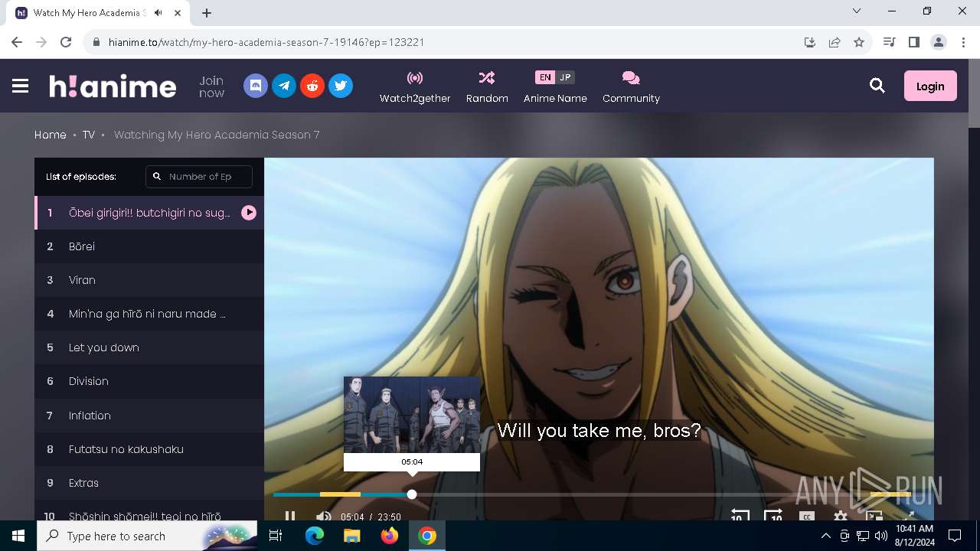Screen dimensions: 980x551
Task: Launch Microsoft Edge from taskbar
Action: tap(315, 536)
